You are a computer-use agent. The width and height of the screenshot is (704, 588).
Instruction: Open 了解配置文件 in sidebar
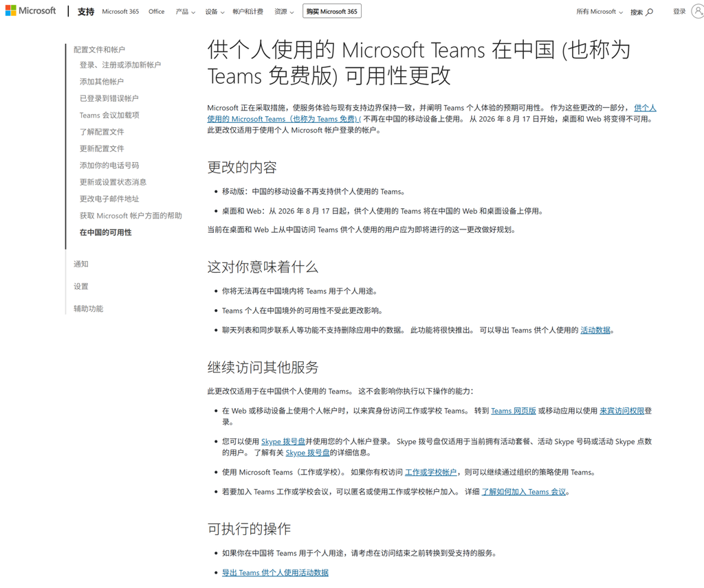pyautogui.click(x=102, y=132)
